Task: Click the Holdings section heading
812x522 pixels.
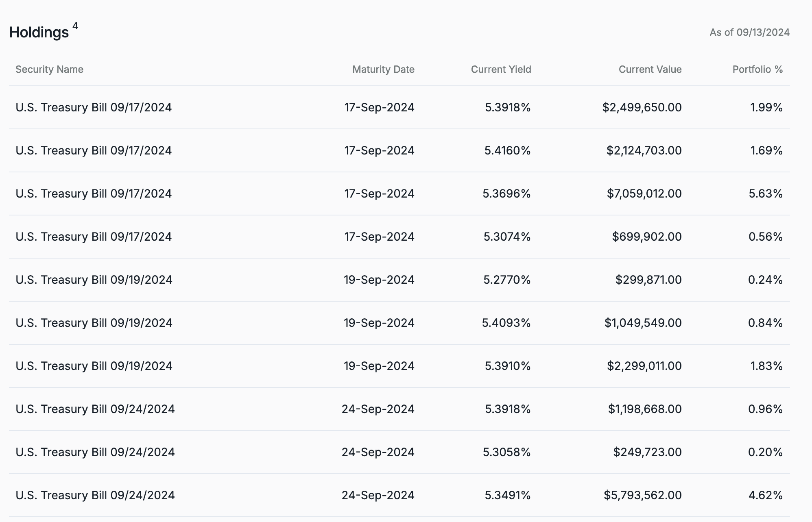Action: (x=39, y=33)
